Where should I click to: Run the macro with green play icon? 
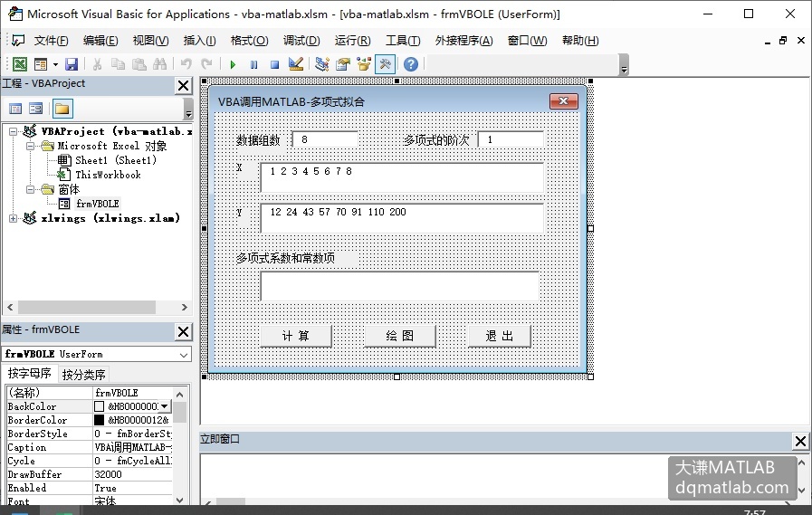coord(233,64)
